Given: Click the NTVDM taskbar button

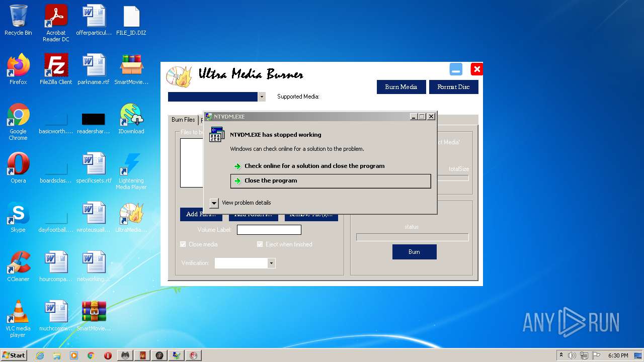Looking at the screenshot, I should 177,355.
